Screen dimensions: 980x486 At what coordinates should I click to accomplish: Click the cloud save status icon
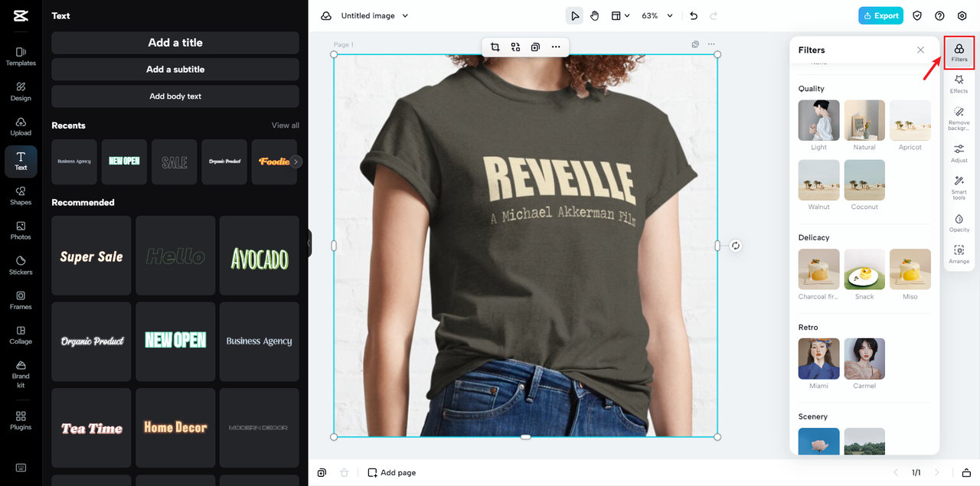click(x=326, y=15)
